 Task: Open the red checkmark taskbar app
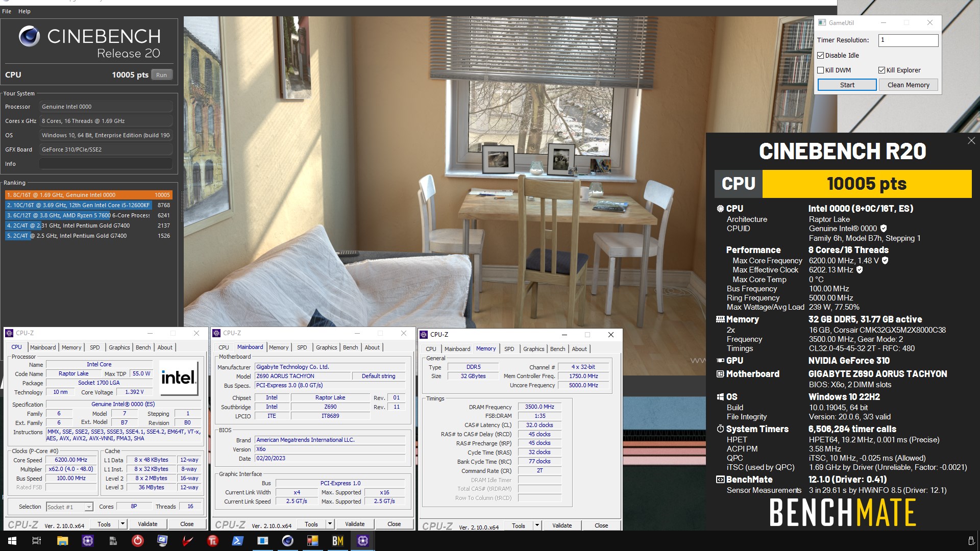tap(187, 541)
